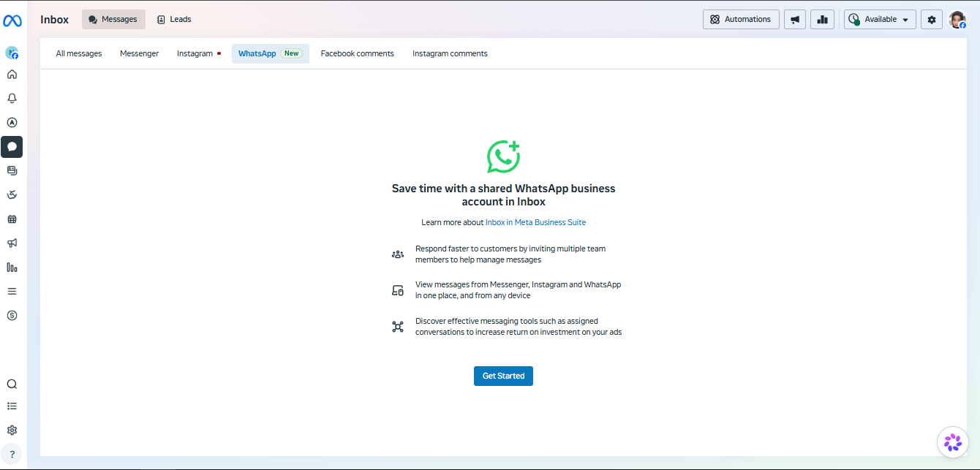Image resolution: width=980 pixels, height=470 pixels.
Task: Switch to the Messages tab
Action: (113, 20)
